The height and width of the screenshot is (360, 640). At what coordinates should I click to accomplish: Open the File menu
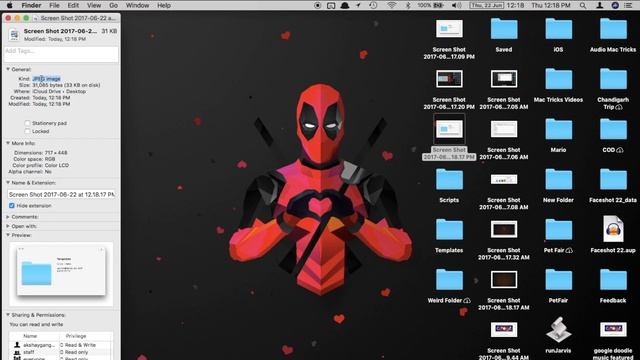pos(54,5)
